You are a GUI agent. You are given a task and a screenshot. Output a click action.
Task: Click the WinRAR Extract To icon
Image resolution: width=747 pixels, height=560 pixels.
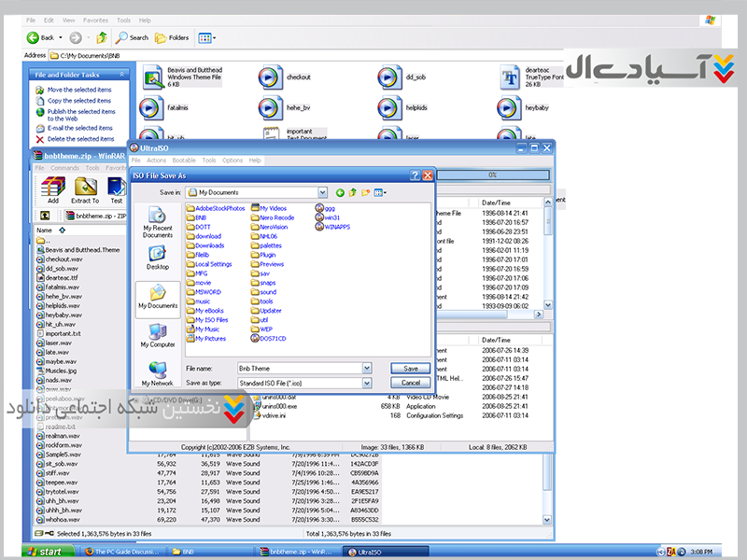point(85,189)
